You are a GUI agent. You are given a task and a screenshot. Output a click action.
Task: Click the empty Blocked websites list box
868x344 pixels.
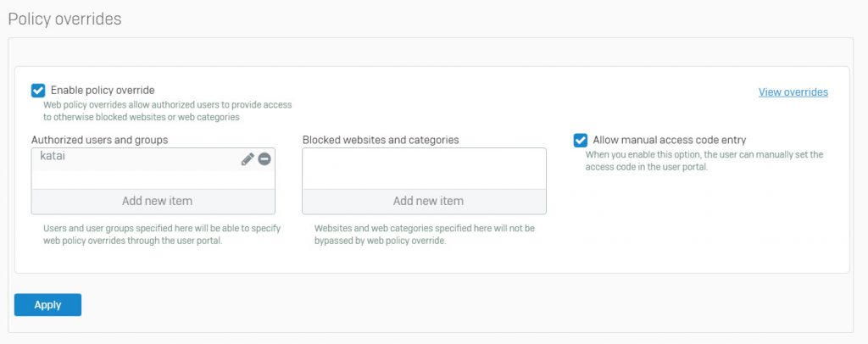(424, 169)
